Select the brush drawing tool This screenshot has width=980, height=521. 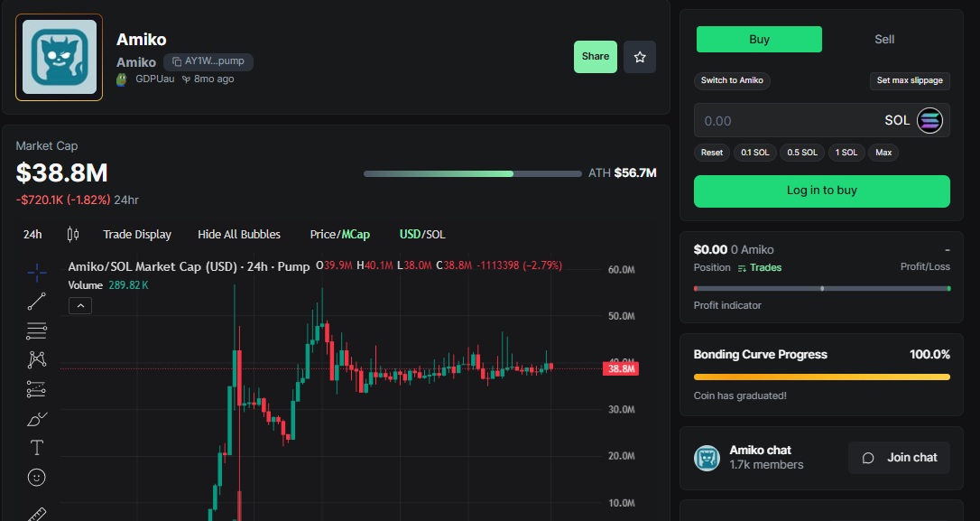(x=36, y=418)
